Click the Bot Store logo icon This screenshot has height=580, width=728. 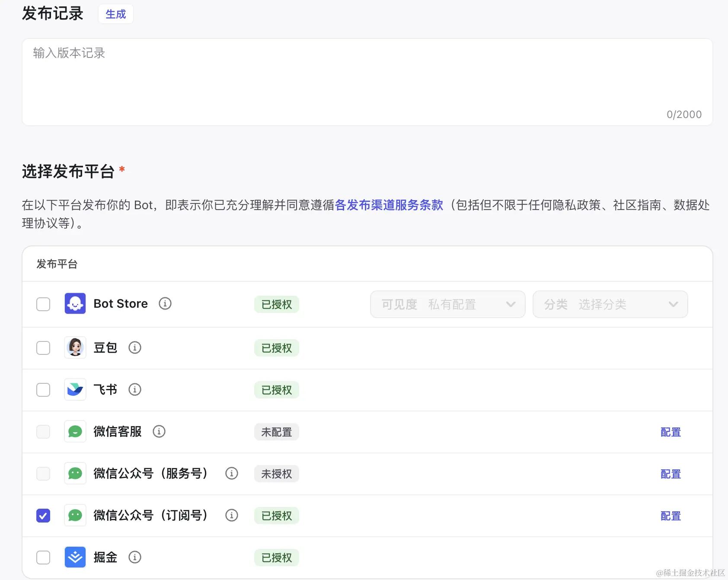75,303
